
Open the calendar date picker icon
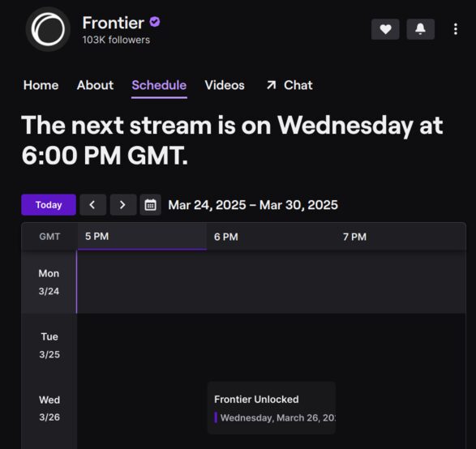point(151,205)
